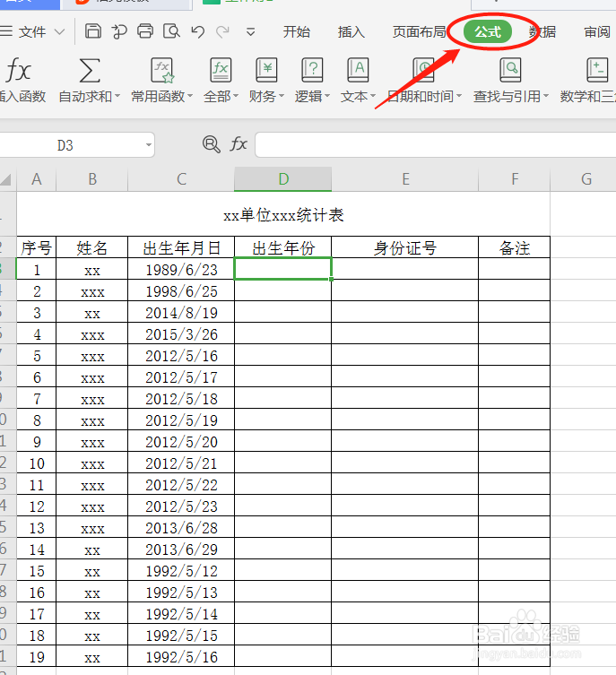Expand the 自动求和 dropdown arrow
The image size is (616, 675).
click(x=117, y=96)
